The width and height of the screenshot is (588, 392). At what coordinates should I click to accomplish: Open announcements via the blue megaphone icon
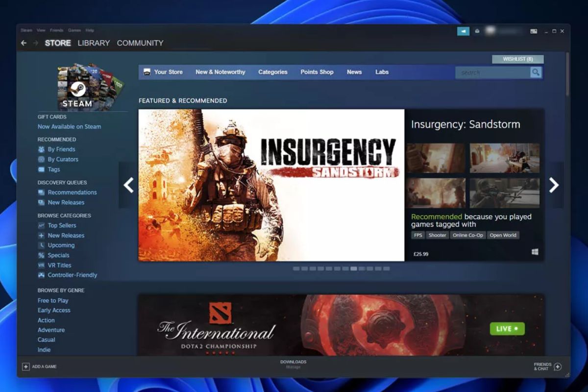463,31
